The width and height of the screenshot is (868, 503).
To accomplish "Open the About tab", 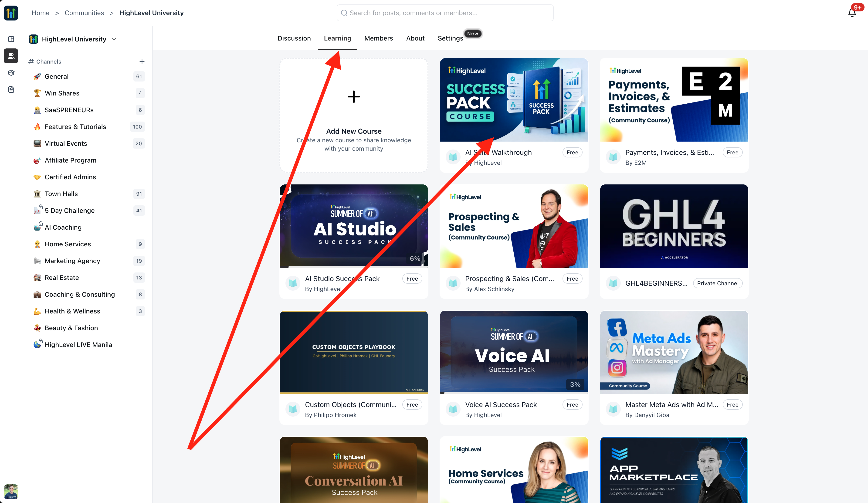I will tap(415, 38).
